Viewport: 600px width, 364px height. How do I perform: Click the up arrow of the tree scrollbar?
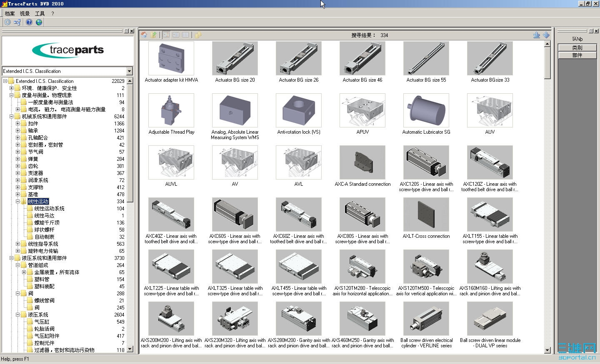tap(130, 81)
